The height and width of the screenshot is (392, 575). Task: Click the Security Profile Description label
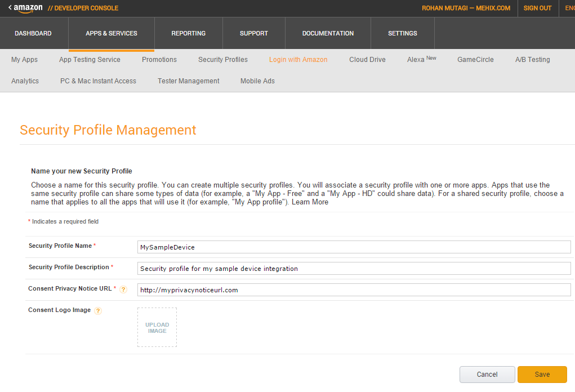pos(69,267)
